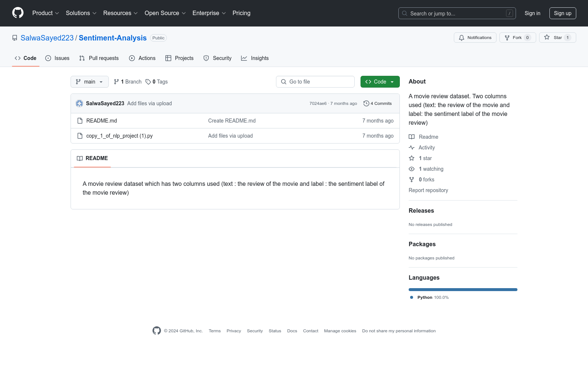Click the repository icon beside SalwaSayed223

(15, 38)
